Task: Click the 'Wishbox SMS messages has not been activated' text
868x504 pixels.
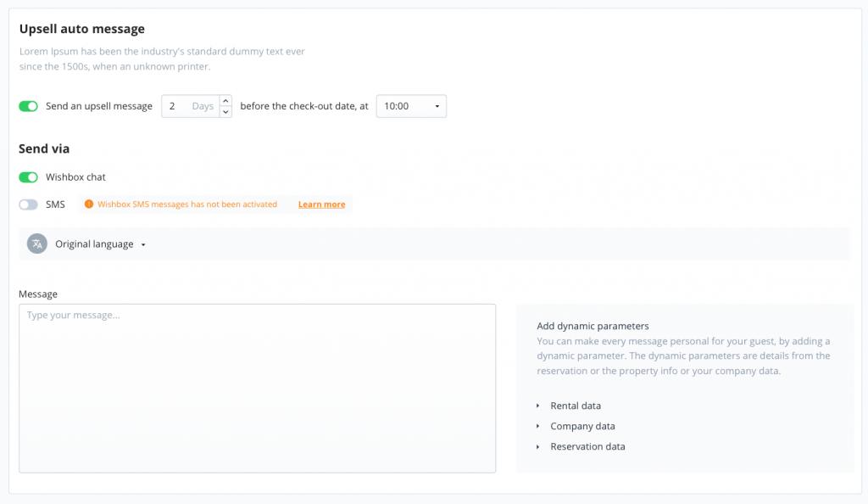Action: 187,204
